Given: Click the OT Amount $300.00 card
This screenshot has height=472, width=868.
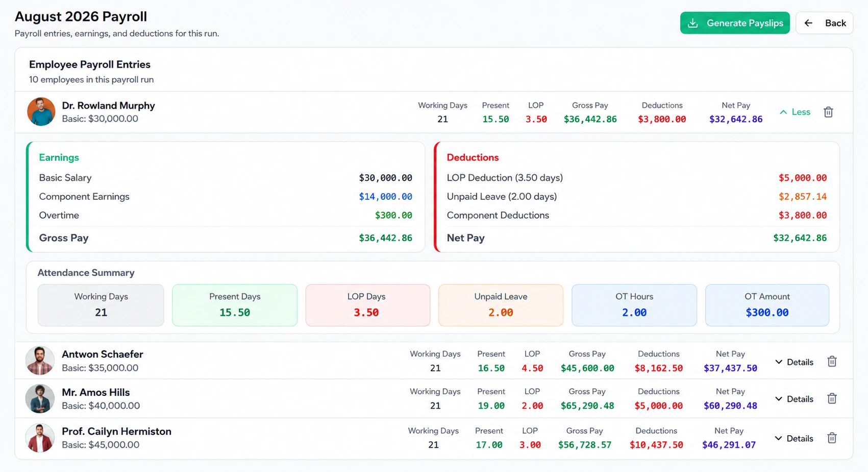Looking at the screenshot, I should click(x=767, y=305).
